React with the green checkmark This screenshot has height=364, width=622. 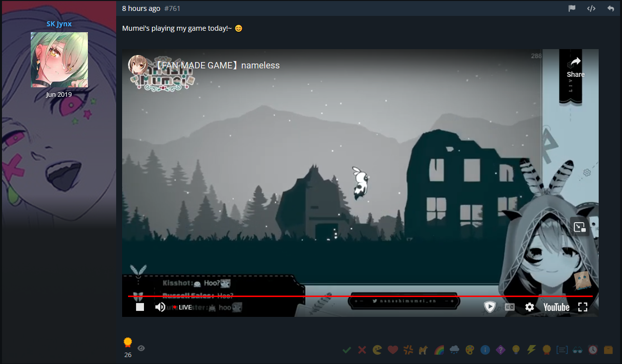coord(347,350)
